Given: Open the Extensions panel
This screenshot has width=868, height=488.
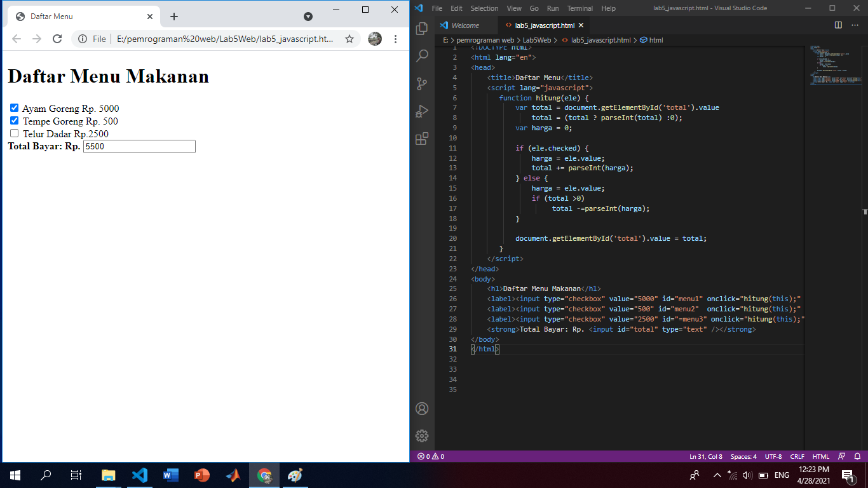Looking at the screenshot, I should (x=421, y=139).
